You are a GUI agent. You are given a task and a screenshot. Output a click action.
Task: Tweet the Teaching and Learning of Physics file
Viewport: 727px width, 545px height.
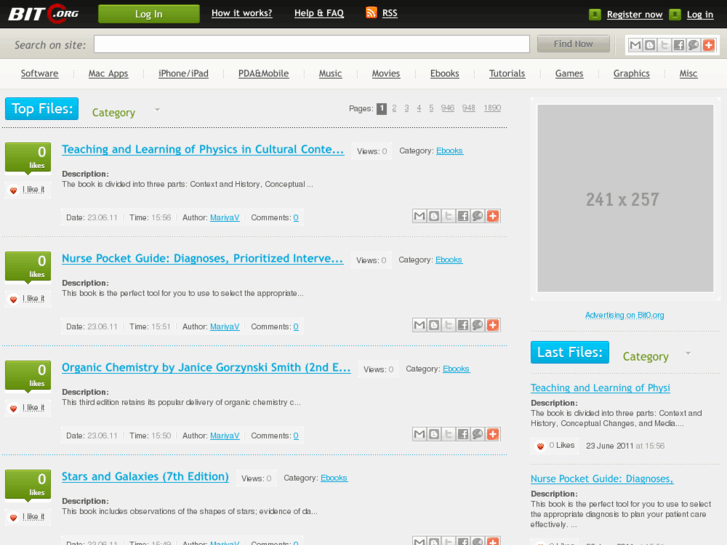tap(448, 216)
